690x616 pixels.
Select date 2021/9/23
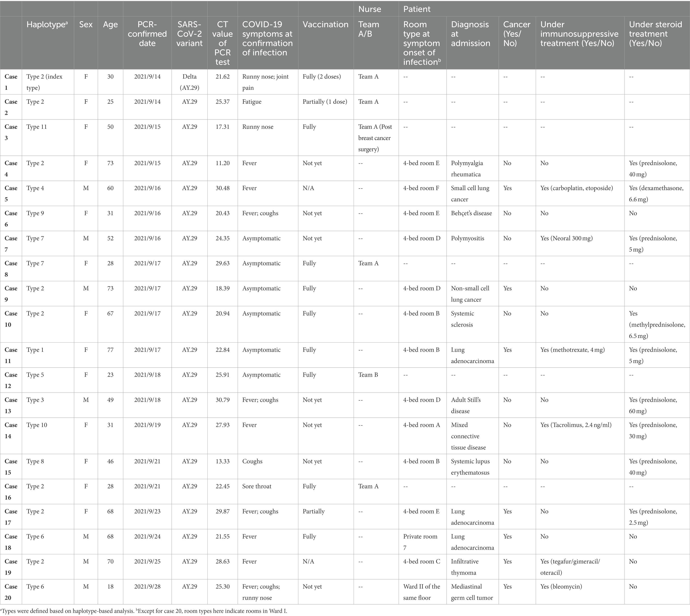pyautogui.click(x=147, y=511)
